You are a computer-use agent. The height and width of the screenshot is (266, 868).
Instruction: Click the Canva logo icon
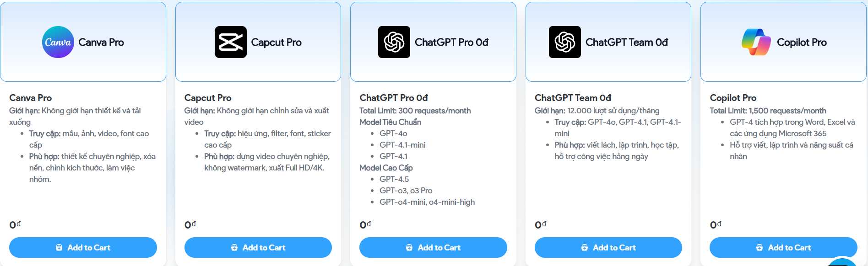[x=58, y=42]
